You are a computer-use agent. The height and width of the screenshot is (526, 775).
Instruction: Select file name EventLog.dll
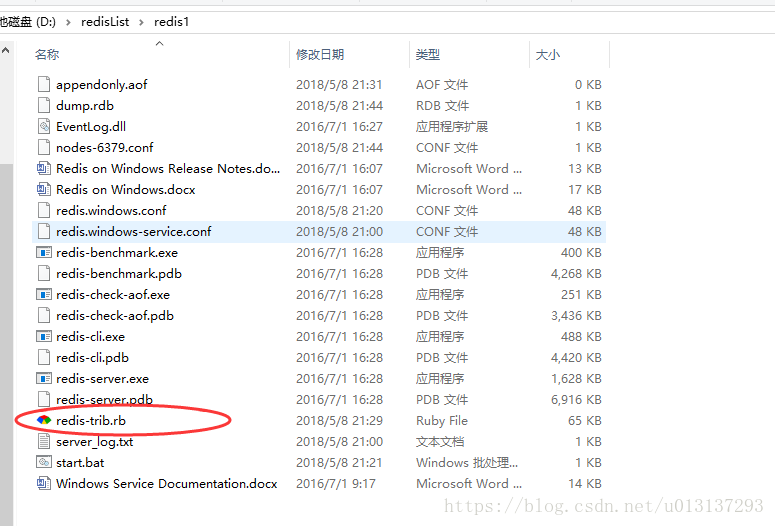[x=91, y=127]
